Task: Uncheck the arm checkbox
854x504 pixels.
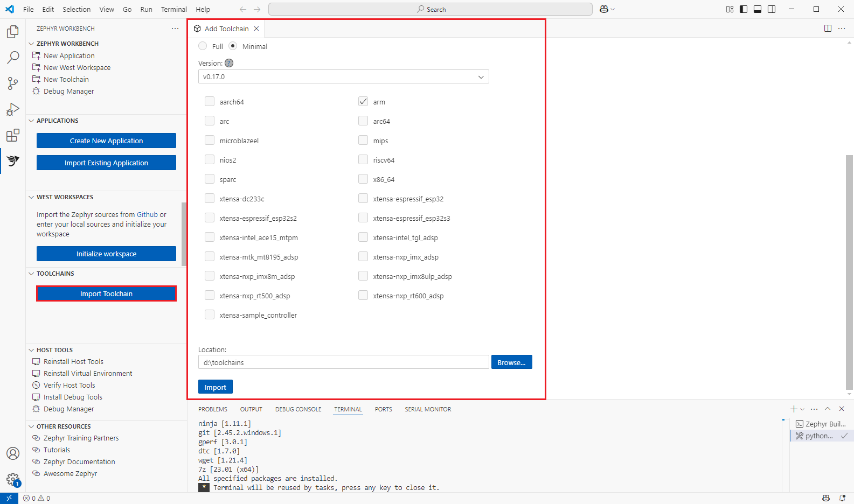Action: (363, 102)
